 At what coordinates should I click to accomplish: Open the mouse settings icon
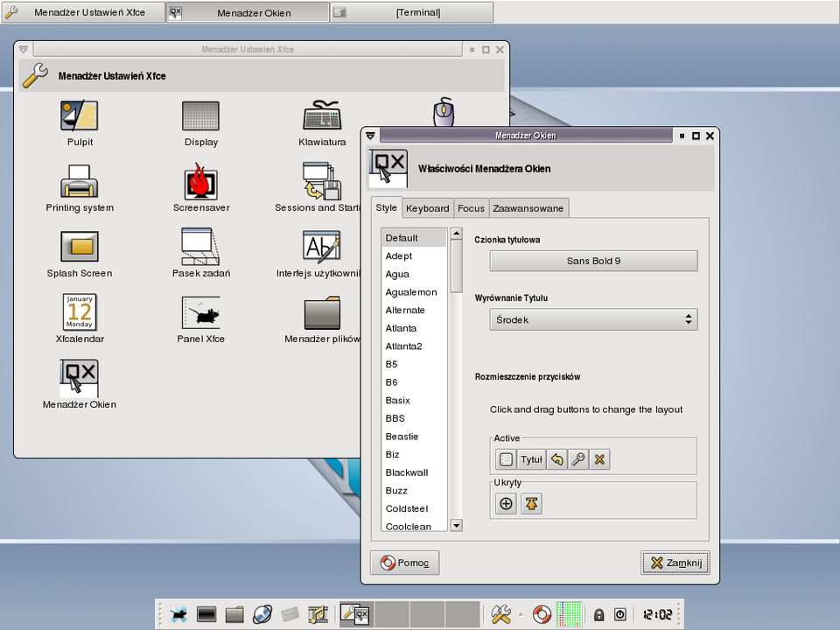[x=444, y=111]
